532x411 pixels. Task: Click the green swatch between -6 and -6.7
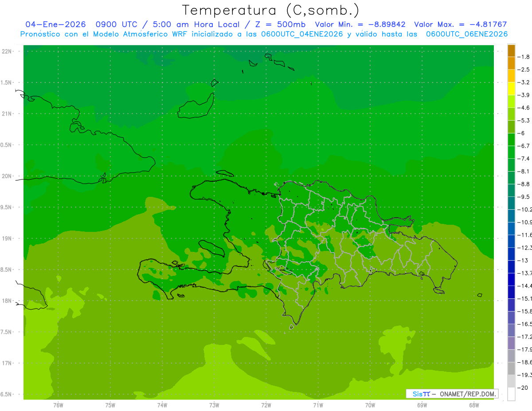click(511, 139)
